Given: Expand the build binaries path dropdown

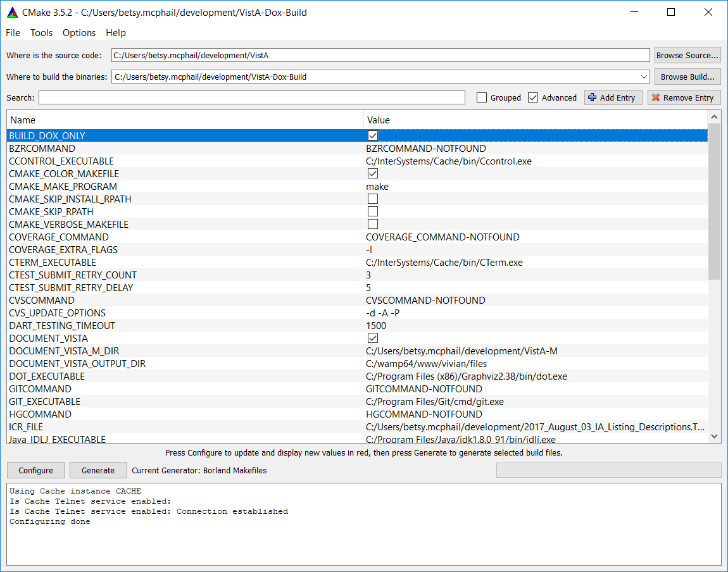Looking at the screenshot, I should click(x=644, y=77).
